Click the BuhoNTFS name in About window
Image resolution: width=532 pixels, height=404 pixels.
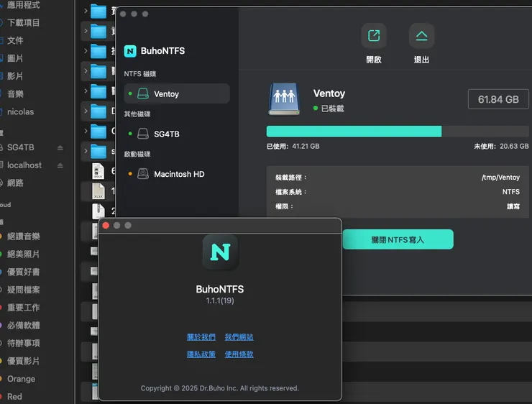click(x=220, y=289)
